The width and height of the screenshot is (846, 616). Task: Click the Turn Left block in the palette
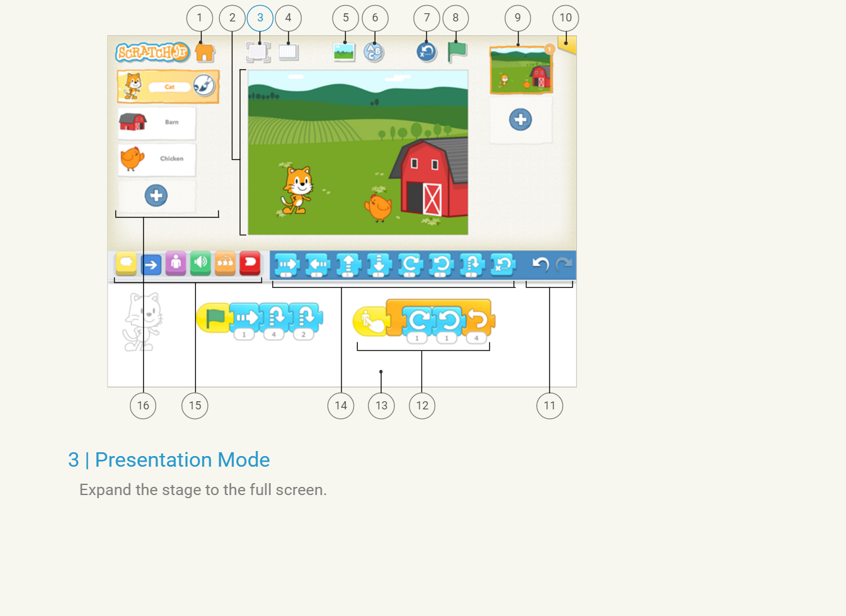(x=441, y=265)
